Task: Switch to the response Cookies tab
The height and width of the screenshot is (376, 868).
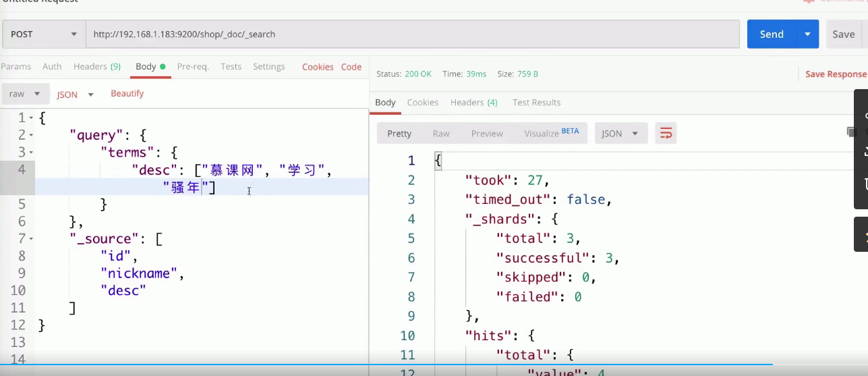Action: click(423, 103)
